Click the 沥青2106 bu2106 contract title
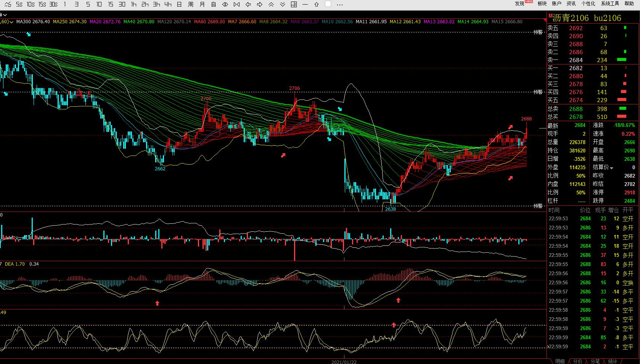Image resolution: width=640 pixels, height=364 pixels. tap(587, 18)
